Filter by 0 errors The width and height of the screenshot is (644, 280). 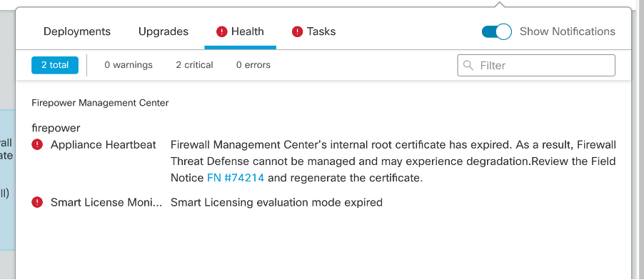pos(253,65)
